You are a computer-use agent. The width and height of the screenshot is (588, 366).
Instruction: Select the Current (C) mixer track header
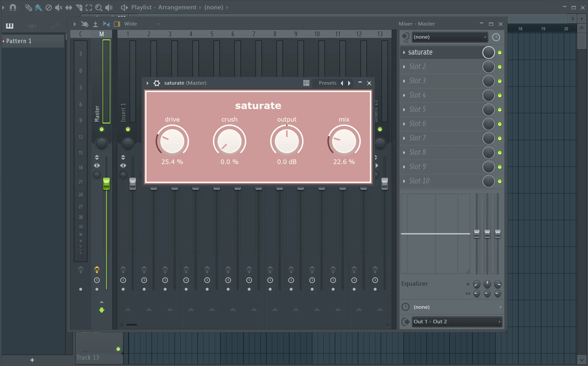click(x=81, y=34)
